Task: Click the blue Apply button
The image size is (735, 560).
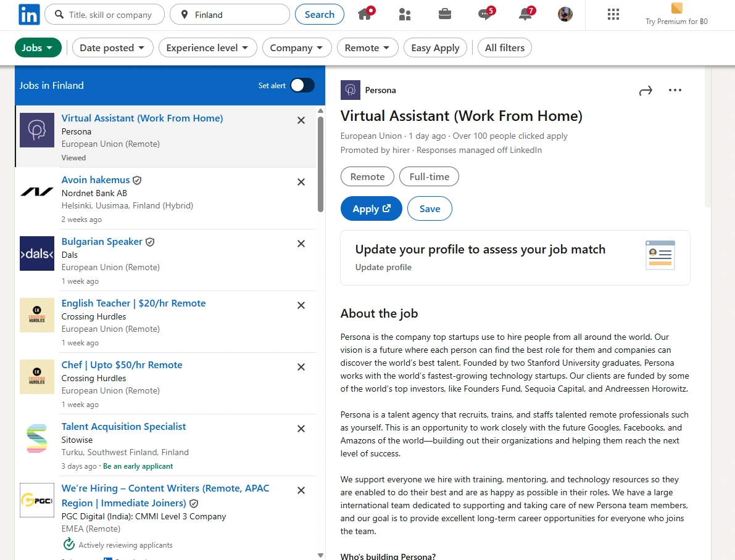Action: [x=372, y=208]
